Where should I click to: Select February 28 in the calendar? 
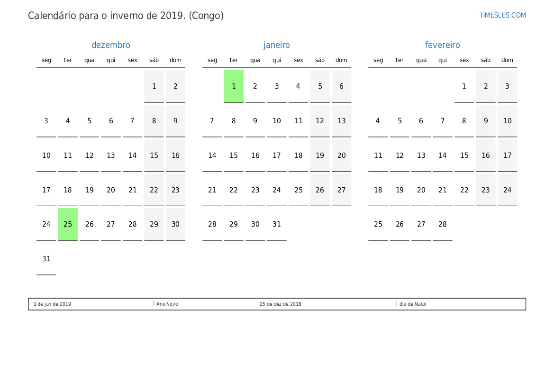click(x=442, y=224)
